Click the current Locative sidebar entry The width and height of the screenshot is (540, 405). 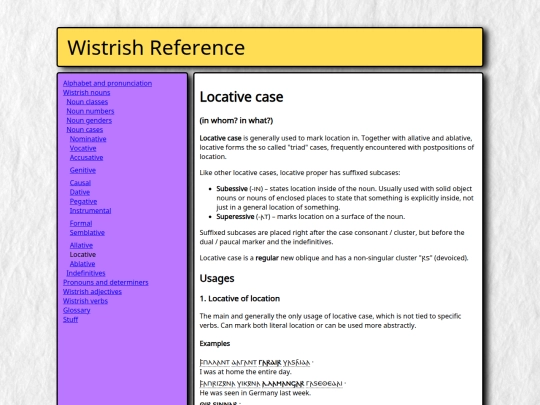pos(83,255)
